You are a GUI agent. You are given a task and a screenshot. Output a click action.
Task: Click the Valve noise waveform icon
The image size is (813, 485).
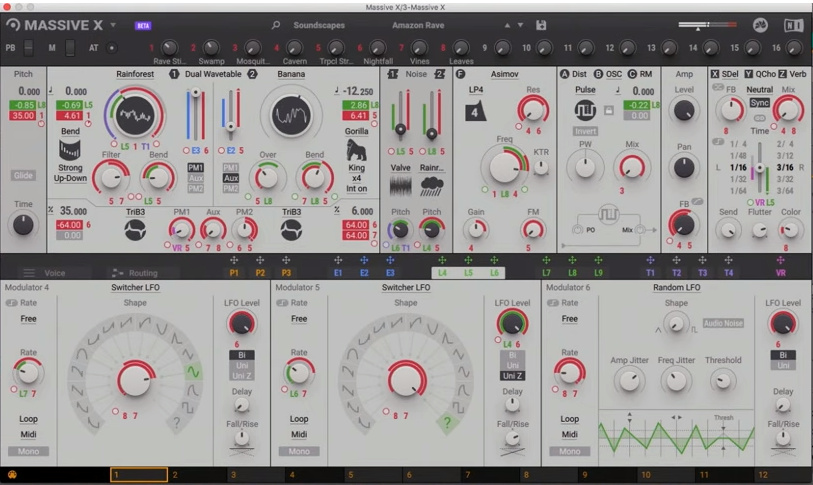tap(400, 186)
